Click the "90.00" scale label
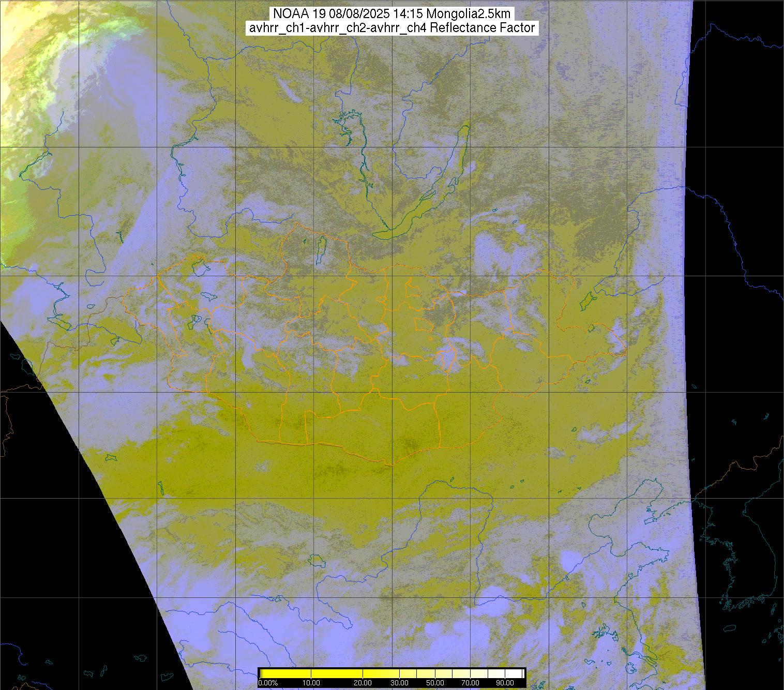Screen dimensions: 784x690 pos(504,683)
